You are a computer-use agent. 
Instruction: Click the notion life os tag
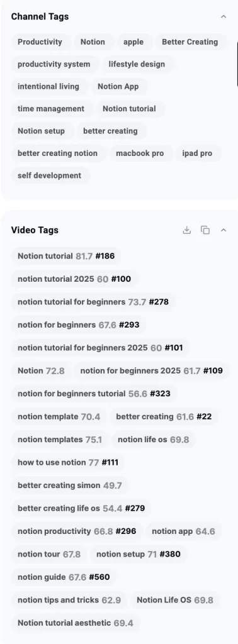154,440
